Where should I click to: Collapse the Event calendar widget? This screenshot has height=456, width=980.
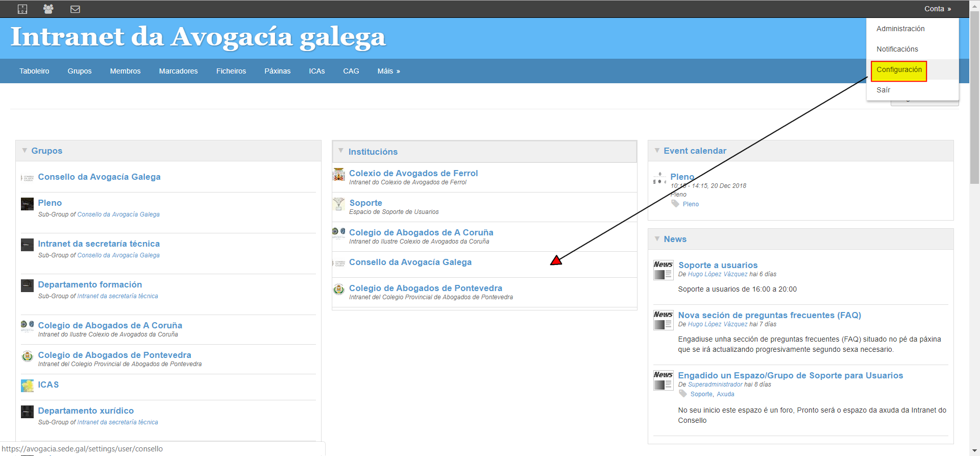(x=657, y=151)
